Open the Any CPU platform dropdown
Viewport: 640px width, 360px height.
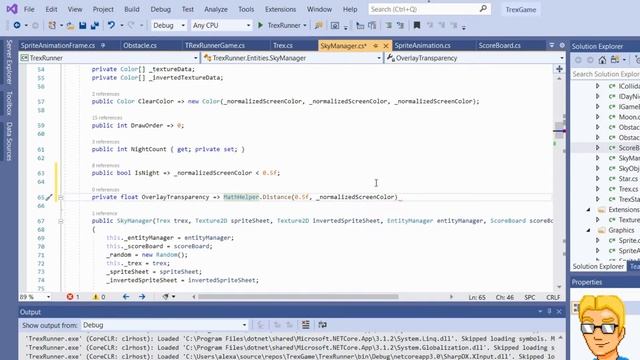pyautogui.click(x=248, y=25)
